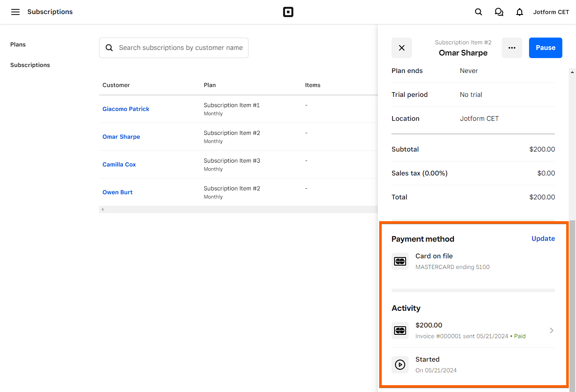Click the Started play-circle activity icon

[x=400, y=365]
